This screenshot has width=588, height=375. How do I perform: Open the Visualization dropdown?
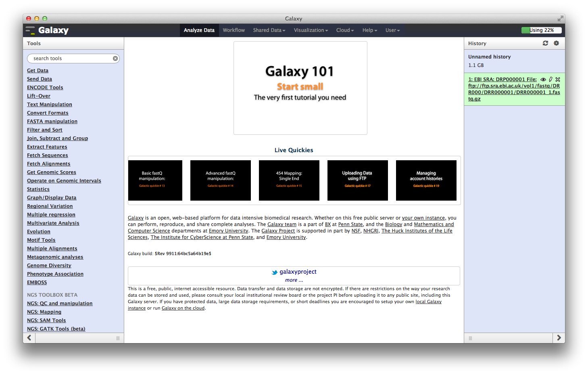[x=311, y=30]
